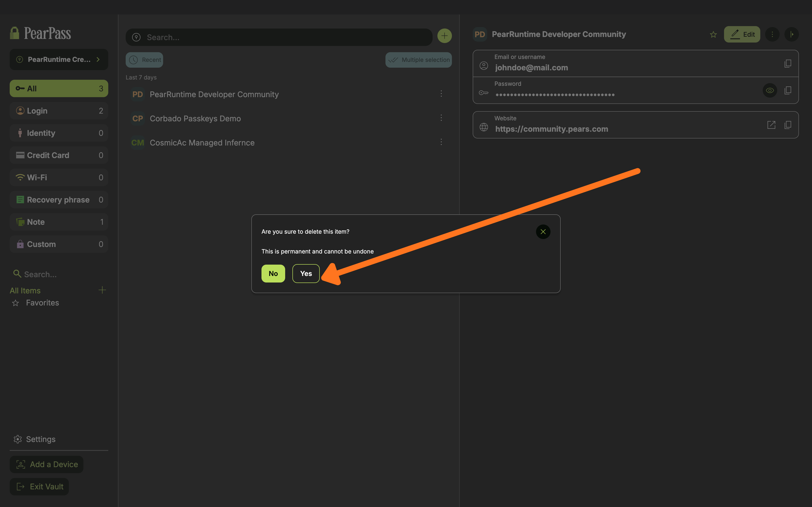Click the main search field

278,37
